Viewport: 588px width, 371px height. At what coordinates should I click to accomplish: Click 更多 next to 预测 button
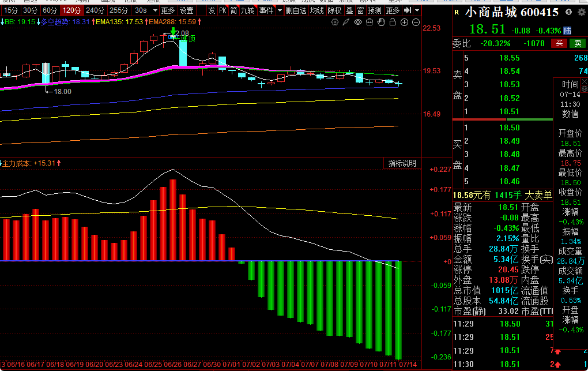(393, 10)
